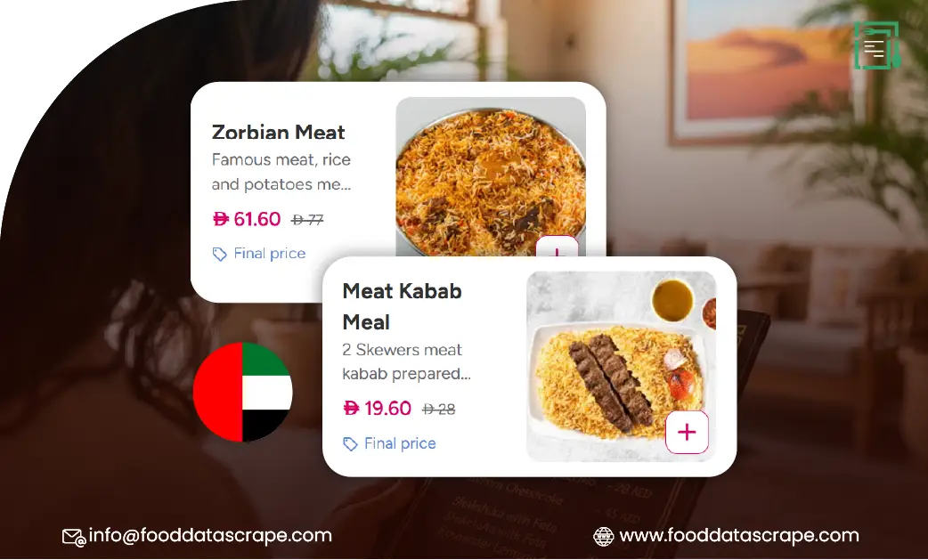This screenshot has width=928, height=560.
Task: Open the www.fooddatascrape.com website link
Action: tap(739, 536)
